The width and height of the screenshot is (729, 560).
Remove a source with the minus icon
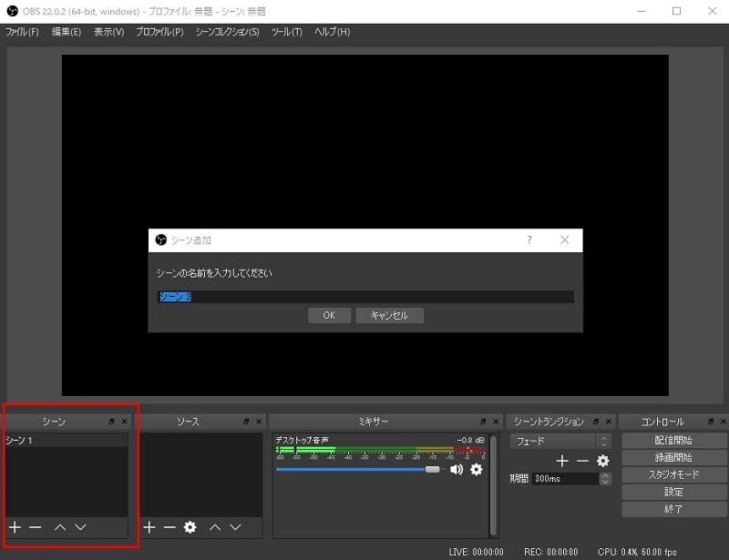pos(169,526)
